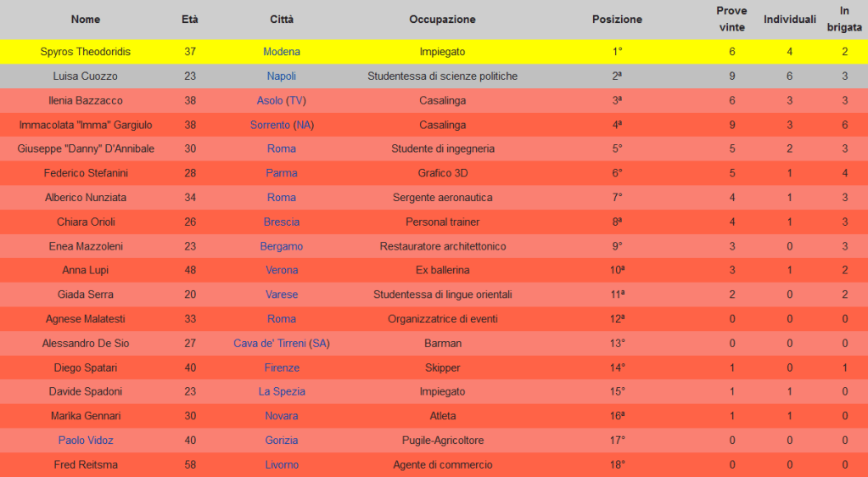Click the Verona link
The image size is (868, 477).
(281, 271)
